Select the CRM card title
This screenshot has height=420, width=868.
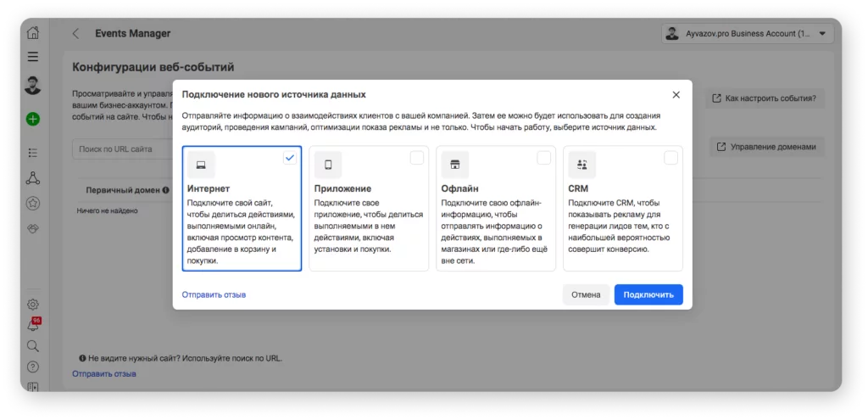coord(578,188)
